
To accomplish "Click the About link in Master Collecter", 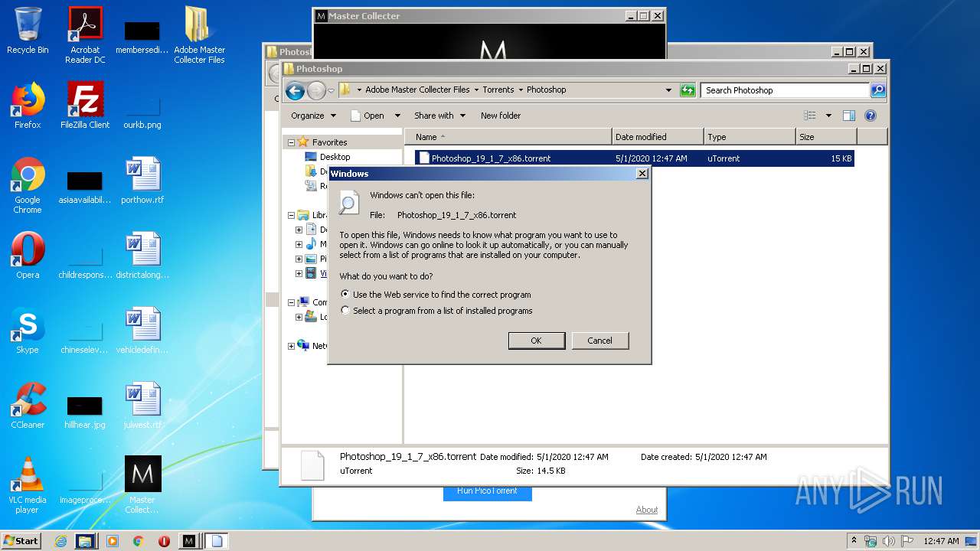I will point(647,510).
